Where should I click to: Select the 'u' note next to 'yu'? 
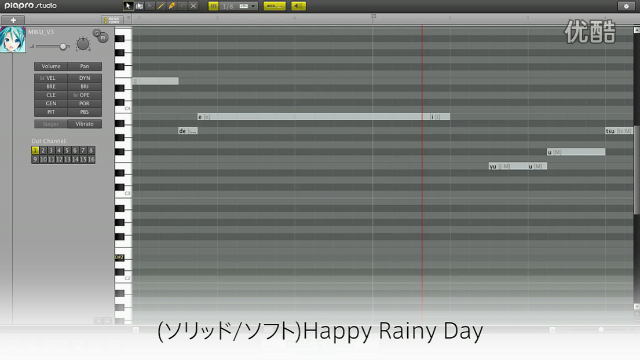(537, 166)
